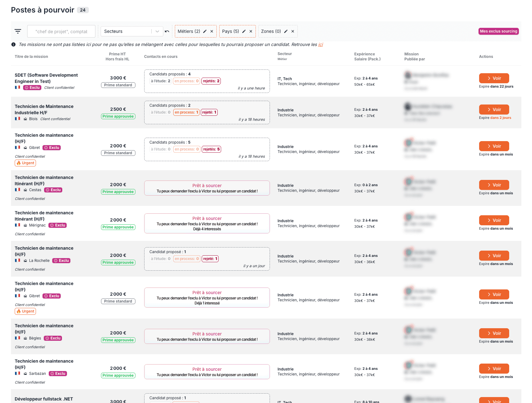
Task: Click the filter funnel icon
Action: (x=18, y=31)
